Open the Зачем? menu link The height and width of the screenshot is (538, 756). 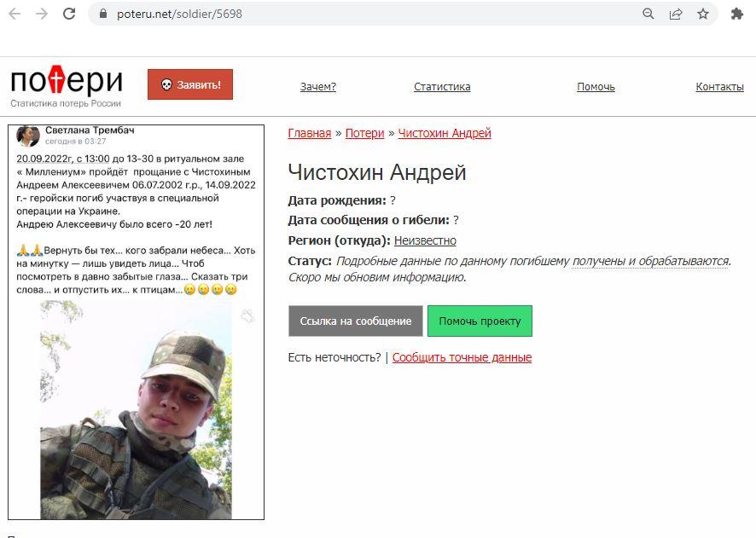[317, 87]
